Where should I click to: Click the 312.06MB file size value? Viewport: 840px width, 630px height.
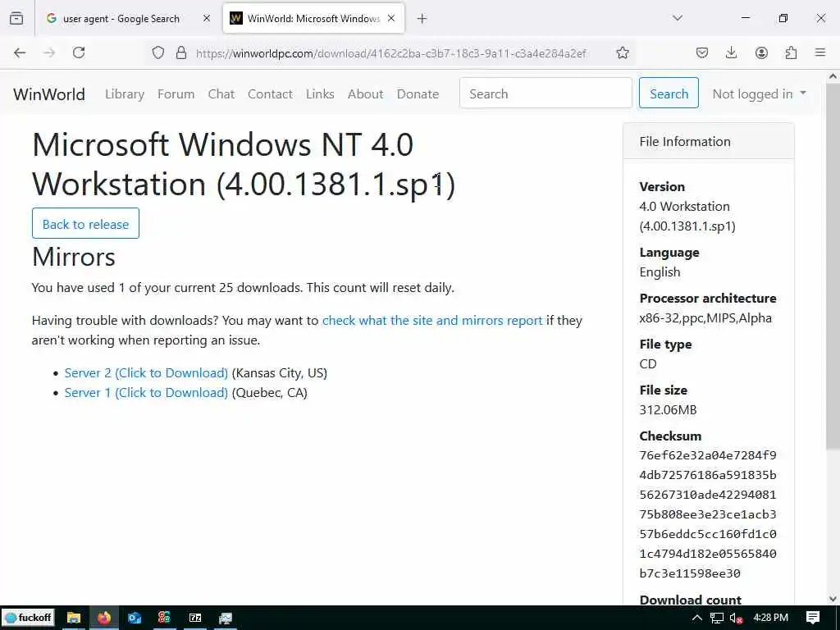(x=668, y=410)
